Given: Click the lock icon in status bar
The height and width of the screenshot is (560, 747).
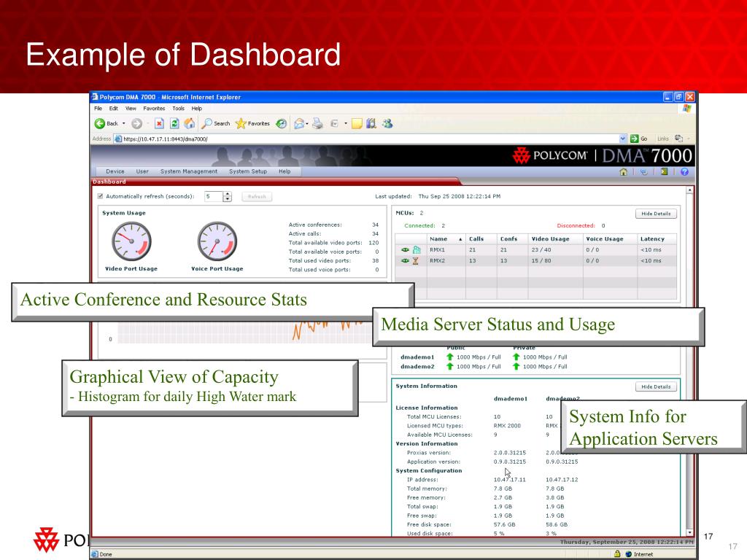Looking at the screenshot, I should [617, 554].
